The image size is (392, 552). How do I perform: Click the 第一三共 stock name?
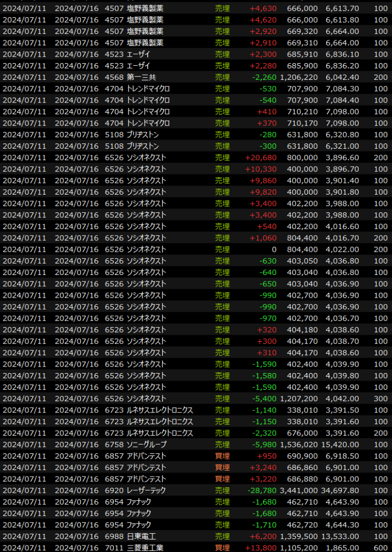[x=141, y=77]
